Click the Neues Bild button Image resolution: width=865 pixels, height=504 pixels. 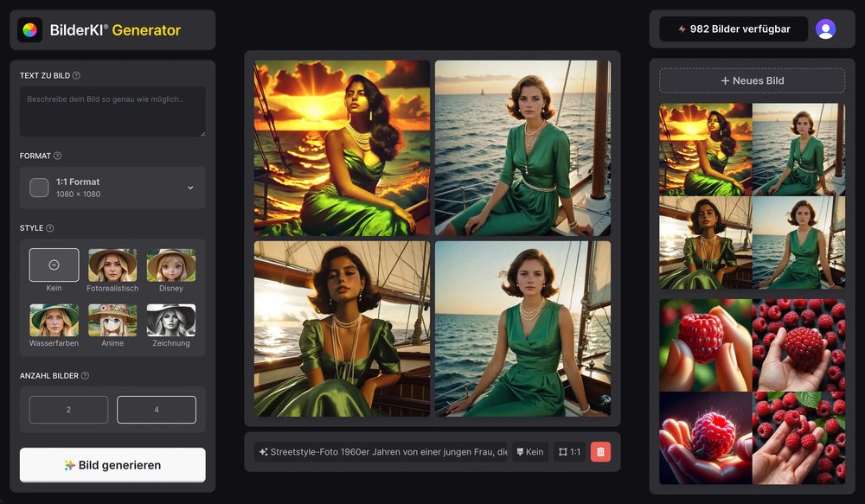pos(752,80)
